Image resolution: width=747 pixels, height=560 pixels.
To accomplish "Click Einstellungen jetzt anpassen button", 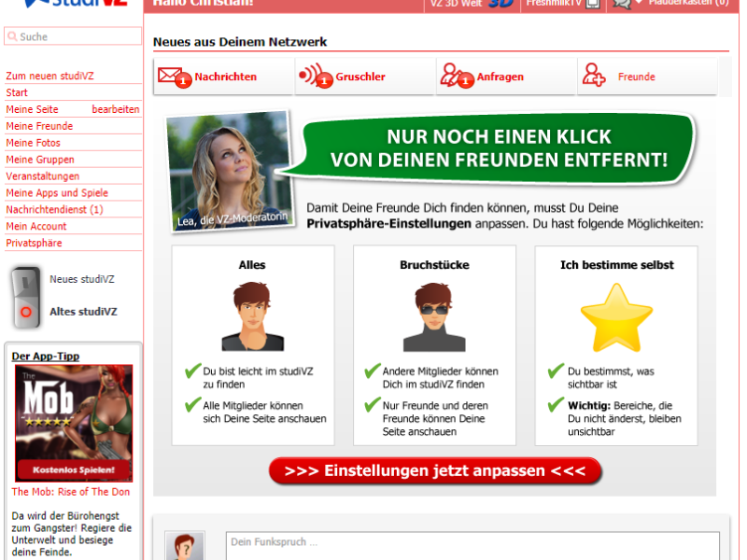I will 435,470.
